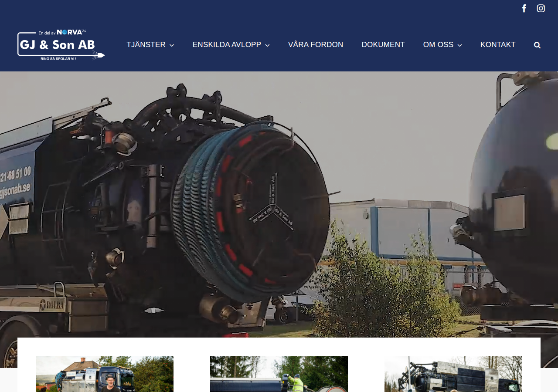The image size is (558, 392).
Task: Expand the Enskilda Avlopp dropdown chevron
Action: pyautogui.click(x=267, y=45)
